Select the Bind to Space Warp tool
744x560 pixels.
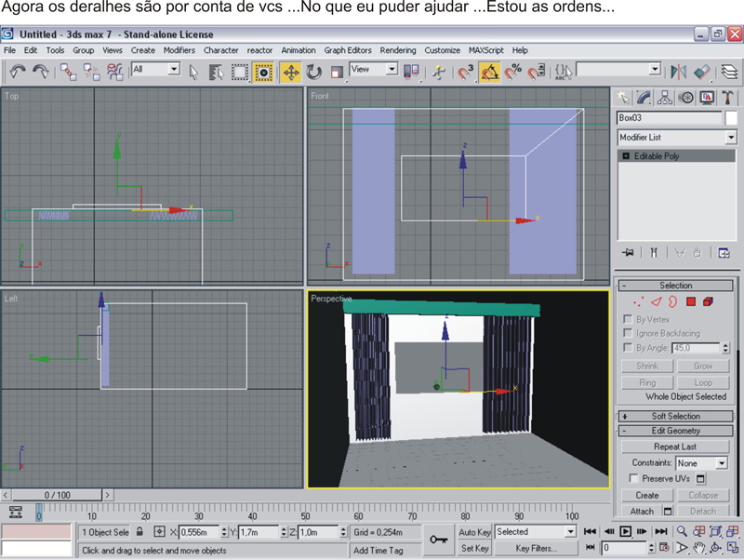[114, 72]
